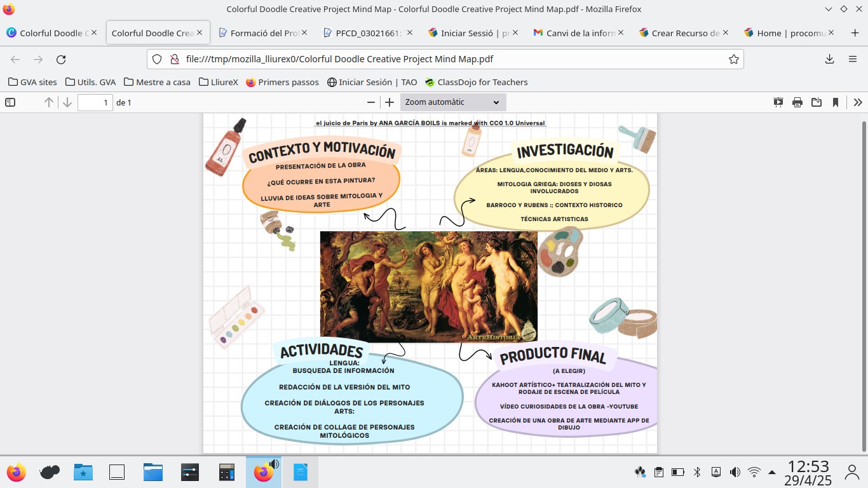Open Iniciar Sesión | TAO bookmark
Image resolution: width=868 pixels, height=488 pixels.
(372, 82)
